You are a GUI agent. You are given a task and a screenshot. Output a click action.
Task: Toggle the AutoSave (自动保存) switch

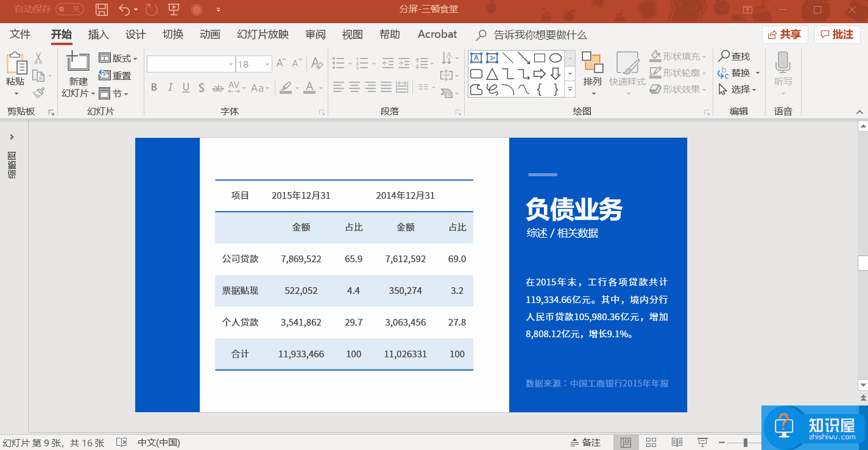tap(69, 9)
